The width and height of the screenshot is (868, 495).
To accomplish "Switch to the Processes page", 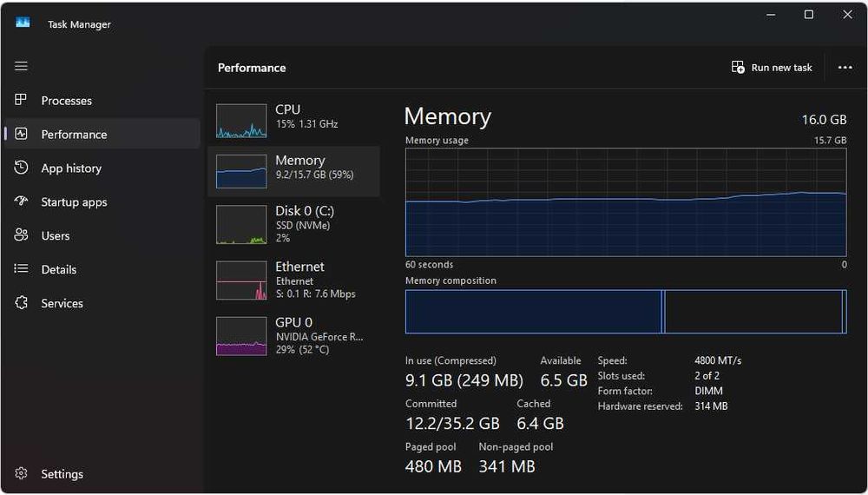I will click(x=66, y=101).
